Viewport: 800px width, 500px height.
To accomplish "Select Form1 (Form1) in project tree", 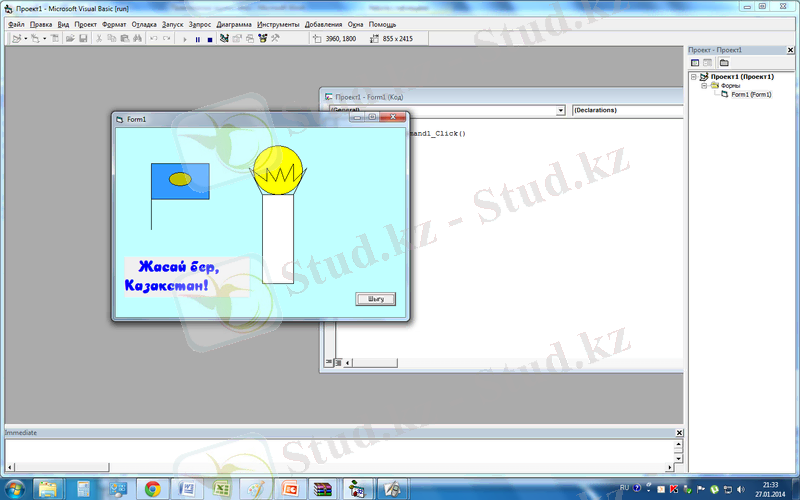I will tap(750, 94).
